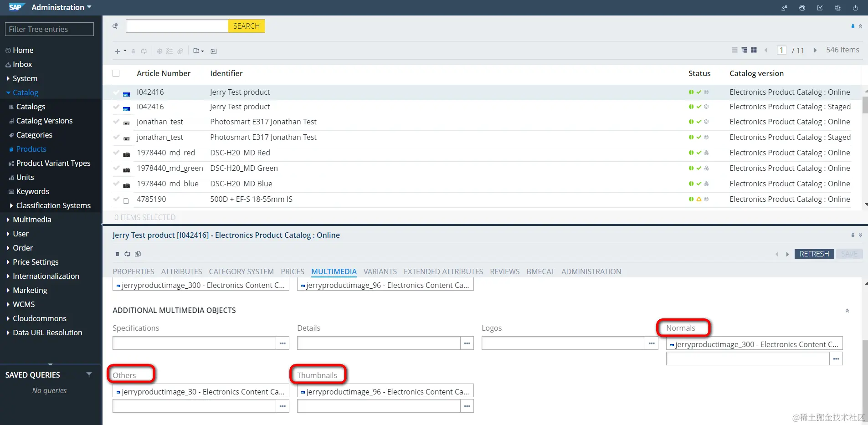Click the power logout icon
Screen dimensions: 868x425
pos(855,8)
